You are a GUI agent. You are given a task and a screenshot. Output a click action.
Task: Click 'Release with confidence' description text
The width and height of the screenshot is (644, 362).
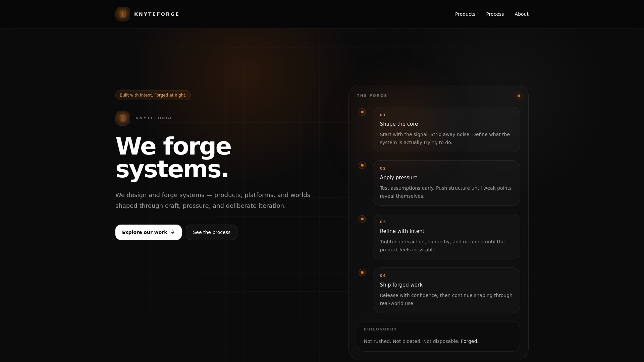click(x=446, y=299)
